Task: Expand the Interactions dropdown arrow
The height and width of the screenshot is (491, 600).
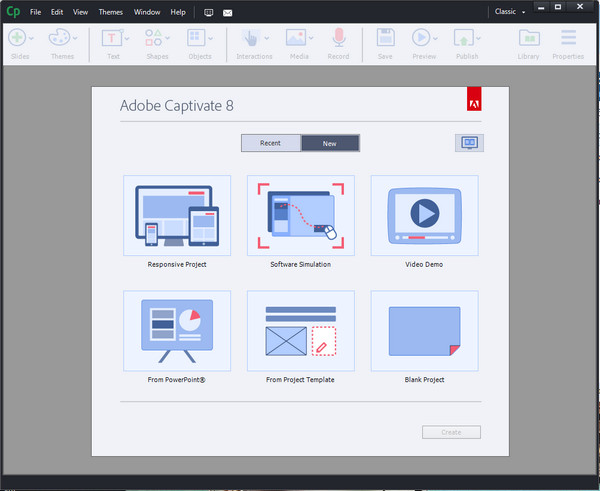Action: pyautogui.click(x=267, y=38)
